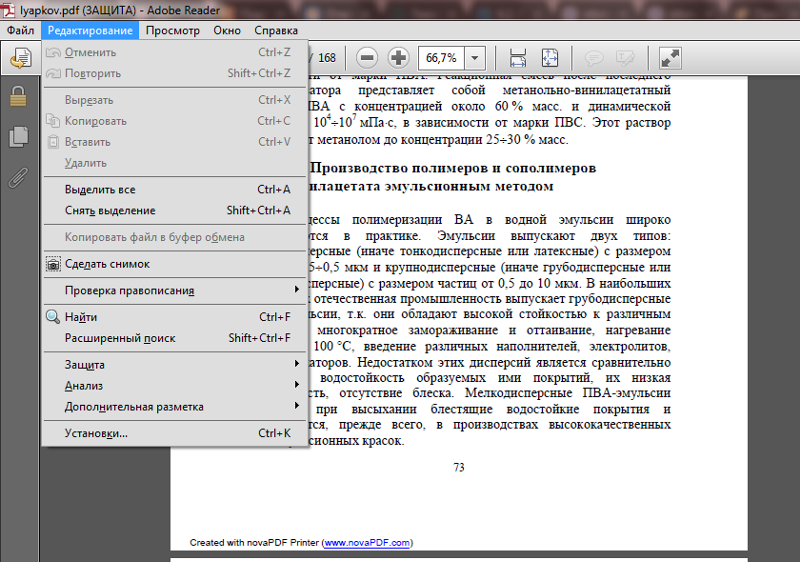Image resolution: width=800 pixels, height=562 pixels.
Task: Follow the www.novaPDF.com link
Action: (x=367, y=543)
